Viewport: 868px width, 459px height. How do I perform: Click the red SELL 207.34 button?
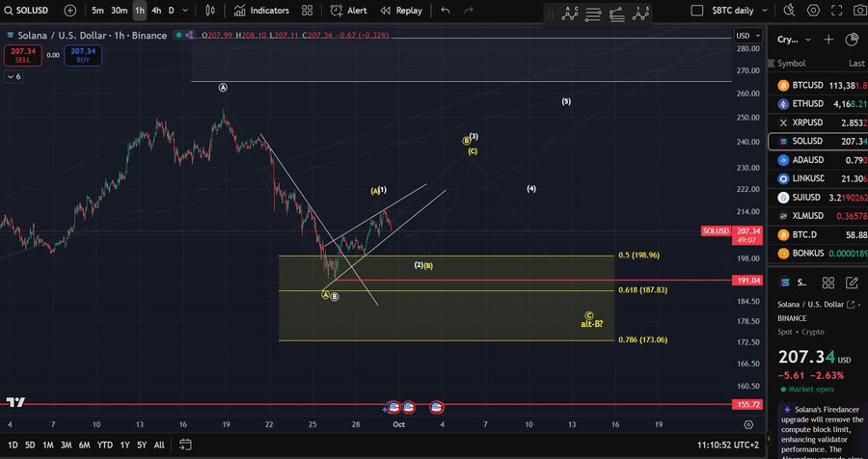[22, 55]
